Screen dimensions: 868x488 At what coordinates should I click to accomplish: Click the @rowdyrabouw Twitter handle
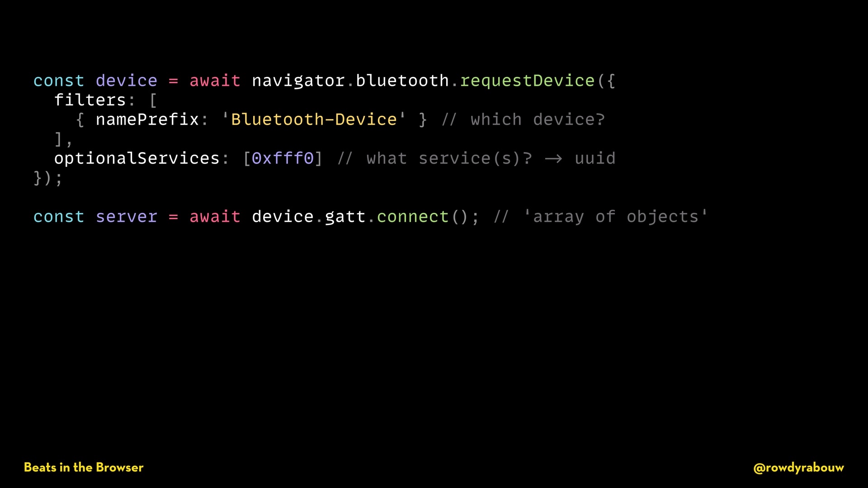point(798,468)
